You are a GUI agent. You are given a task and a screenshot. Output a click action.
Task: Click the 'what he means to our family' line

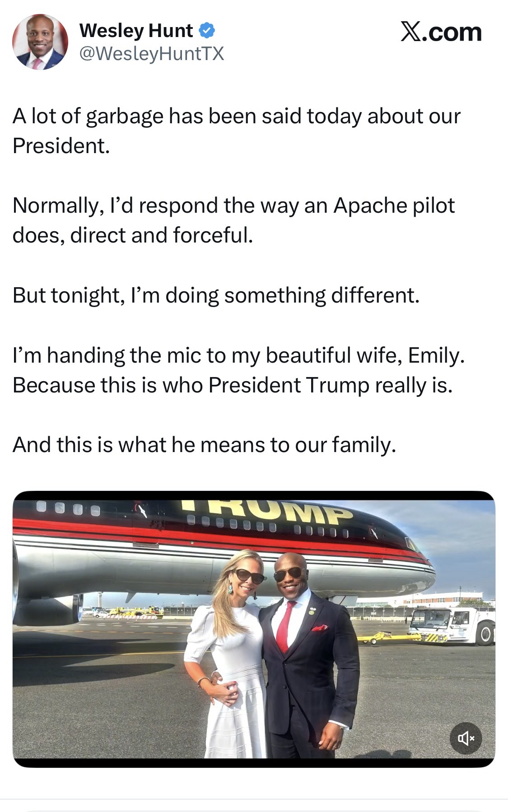pyautogui.click(x=204, y=445)
